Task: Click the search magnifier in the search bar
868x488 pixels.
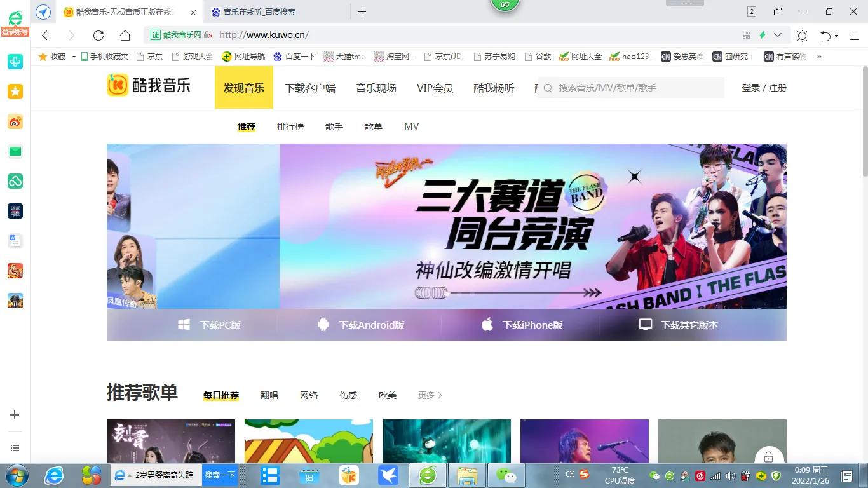Action: tap(547, 88)
